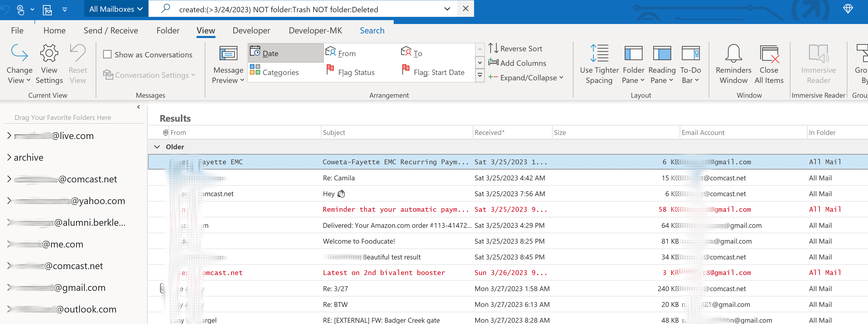Sort by In Folder column header
This screenshot has width=868, height=324.
[x=837, y=132]
